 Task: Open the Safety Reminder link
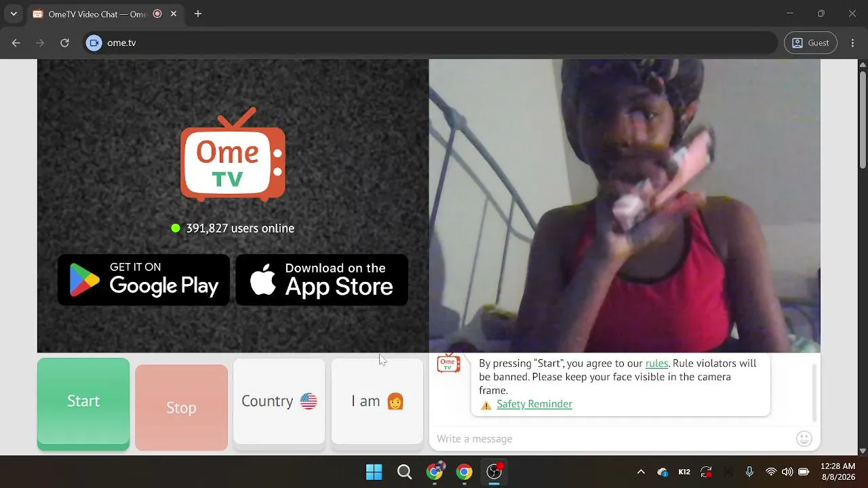534,404
